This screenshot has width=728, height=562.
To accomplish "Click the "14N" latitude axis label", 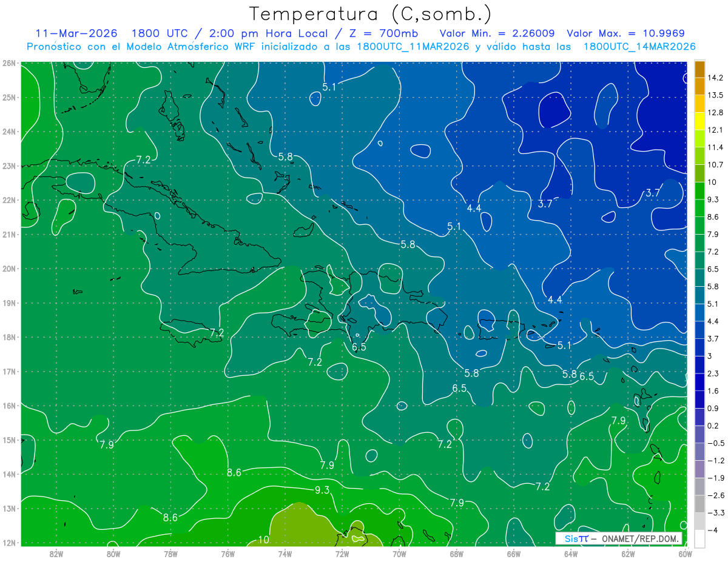I will click(8, 474).
